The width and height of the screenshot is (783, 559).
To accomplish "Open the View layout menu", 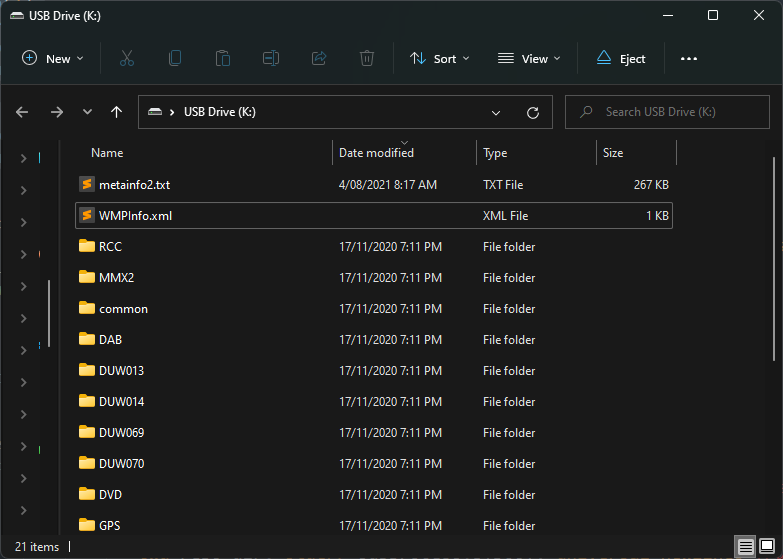I will (x=529, y=58).
